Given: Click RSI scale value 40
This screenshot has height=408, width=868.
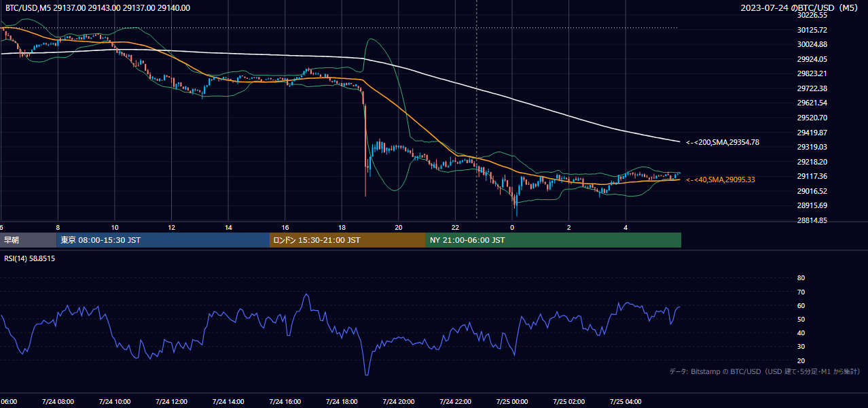Looking at the screenshot, I should tap(801, 333).
